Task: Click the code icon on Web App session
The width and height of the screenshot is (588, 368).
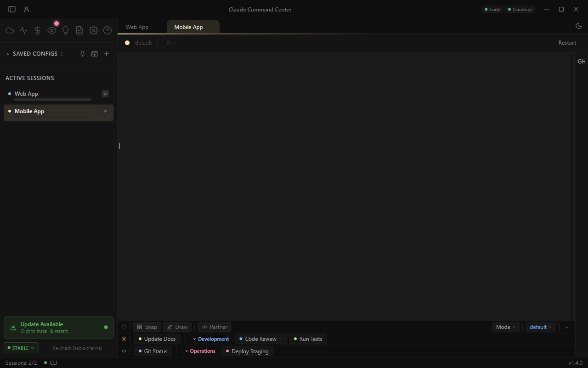Action: pyautogui.click(x=105, y=94)
